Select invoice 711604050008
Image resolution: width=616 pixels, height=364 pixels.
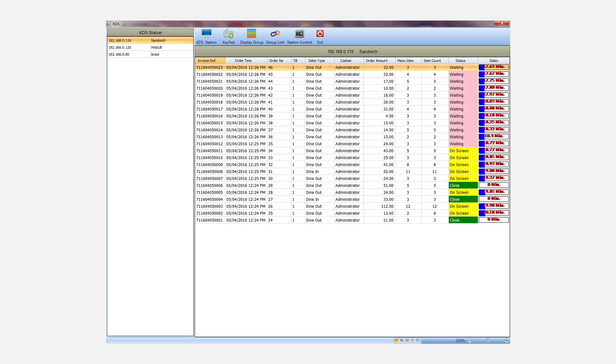[x=210, y=172]
